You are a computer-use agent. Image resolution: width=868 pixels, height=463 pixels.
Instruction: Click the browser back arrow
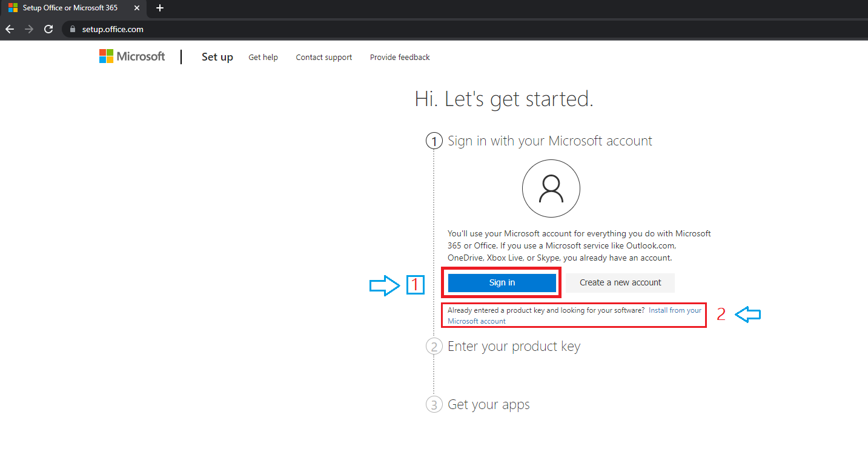pos(10,29)
